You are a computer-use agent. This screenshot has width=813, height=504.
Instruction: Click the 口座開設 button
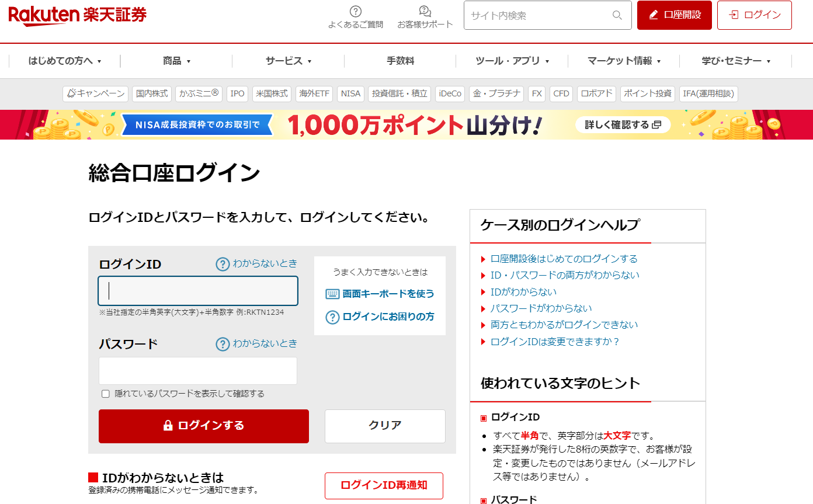[x=675, y=15]
